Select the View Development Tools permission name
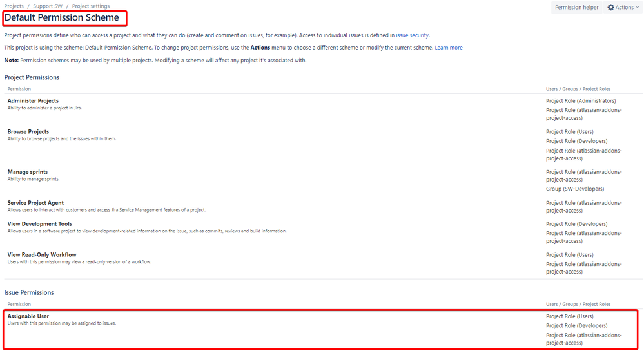The height and width of the screenshot is (351, 644). [x=39, y=223]
